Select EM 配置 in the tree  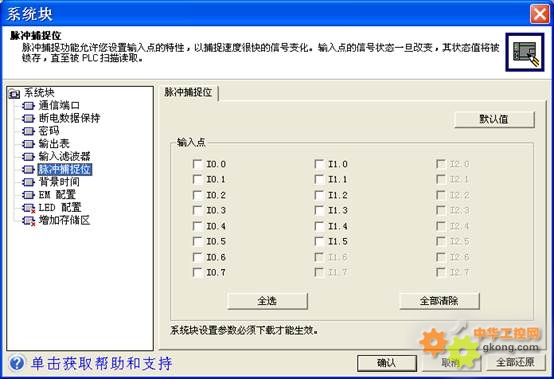57,195
